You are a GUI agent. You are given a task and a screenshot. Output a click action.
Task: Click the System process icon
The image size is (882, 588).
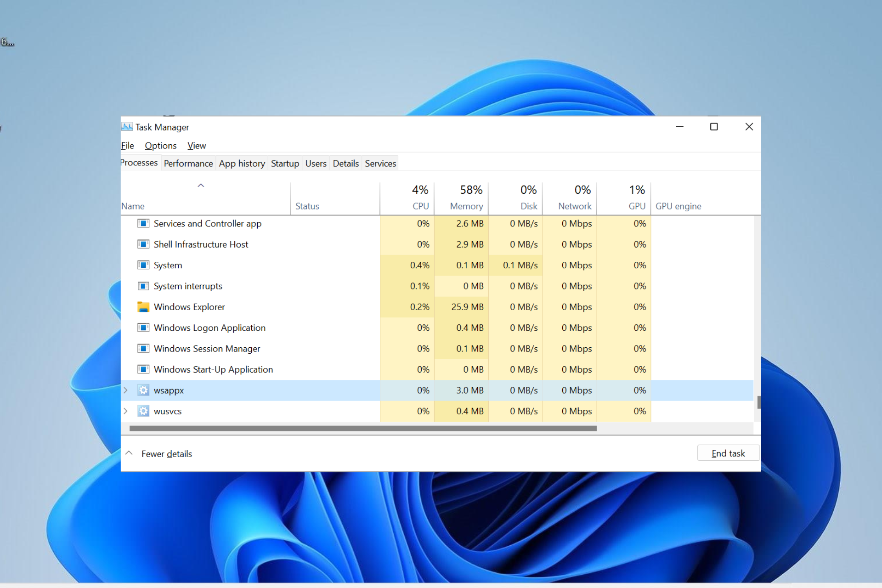[x=144, y=265]
